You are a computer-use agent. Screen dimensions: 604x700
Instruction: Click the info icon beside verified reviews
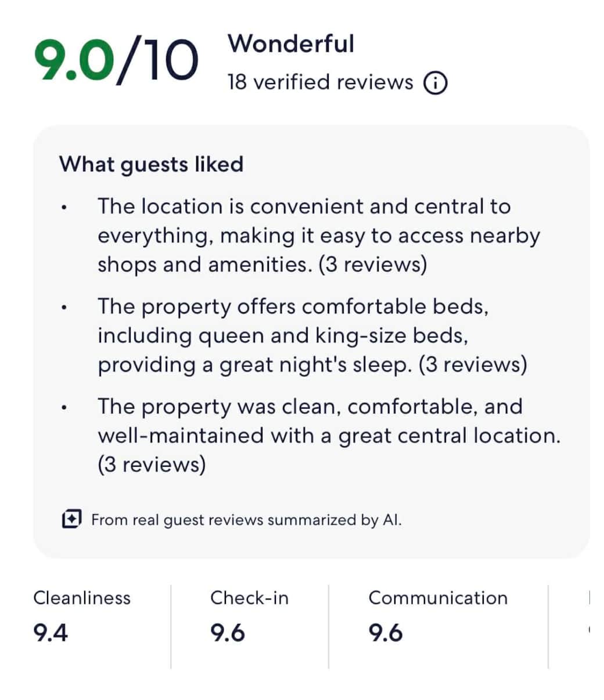pos(436,83)
